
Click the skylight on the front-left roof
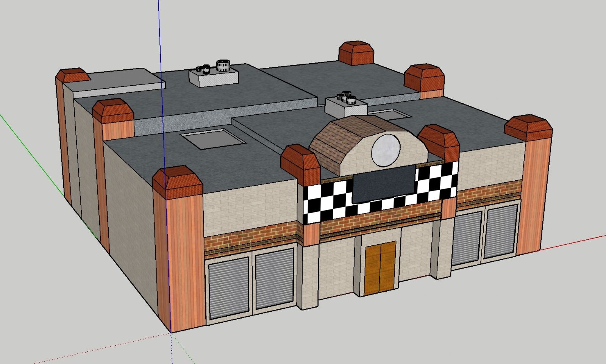214,139
